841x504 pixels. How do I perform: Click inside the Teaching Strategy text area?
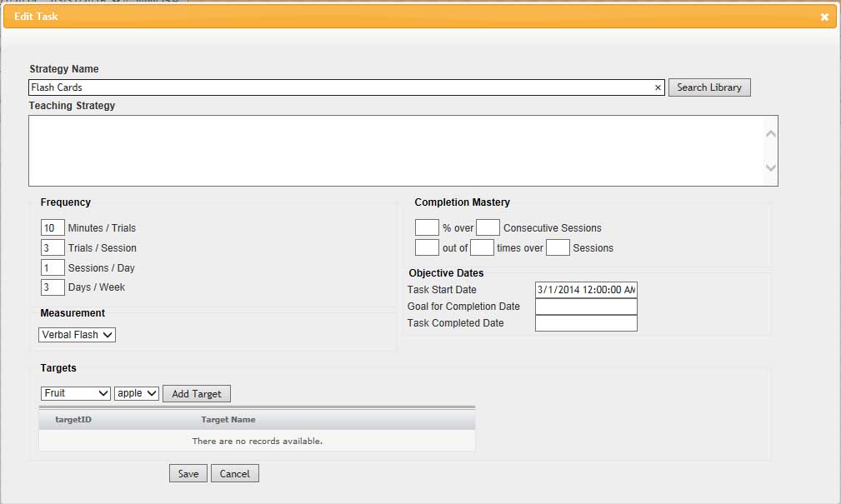396,150
